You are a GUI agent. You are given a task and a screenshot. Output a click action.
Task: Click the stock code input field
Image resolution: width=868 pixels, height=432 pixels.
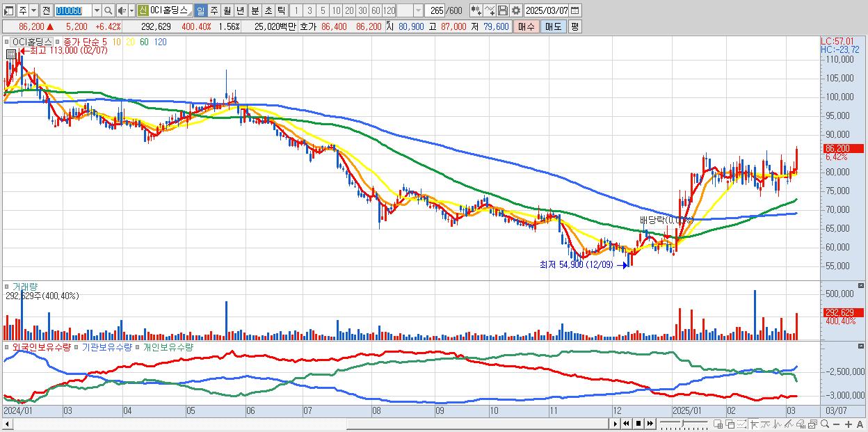coord(73,11)
